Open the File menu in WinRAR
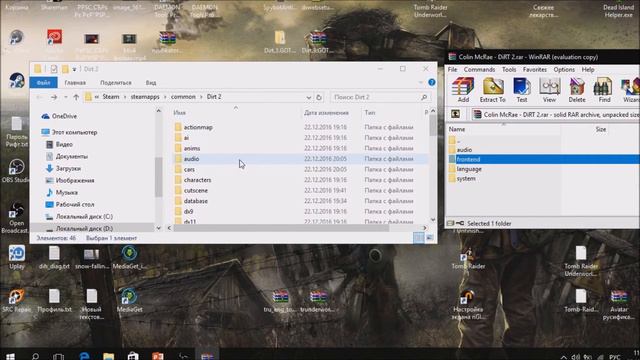The image size is (640, 360). click(x=452, y=70)
